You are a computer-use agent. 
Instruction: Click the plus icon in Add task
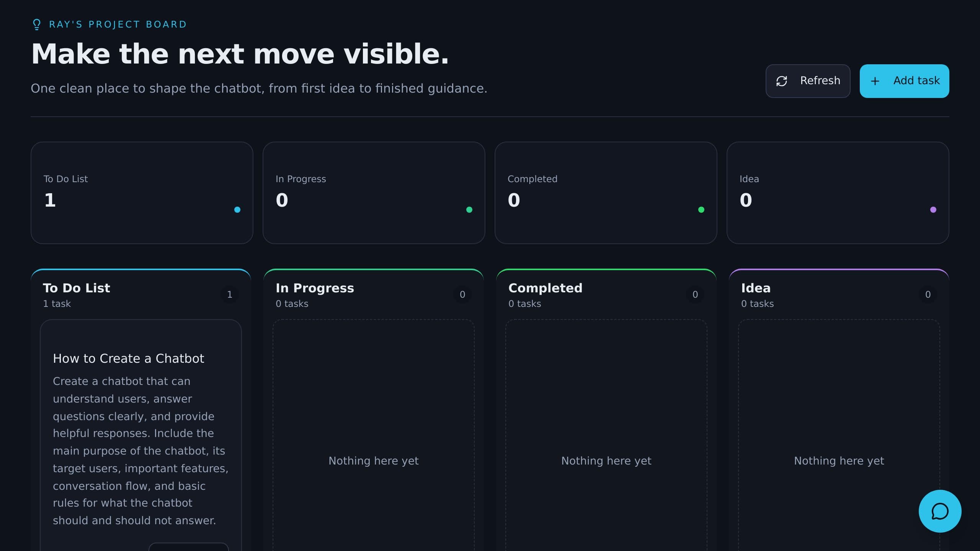tap(875, 81)
